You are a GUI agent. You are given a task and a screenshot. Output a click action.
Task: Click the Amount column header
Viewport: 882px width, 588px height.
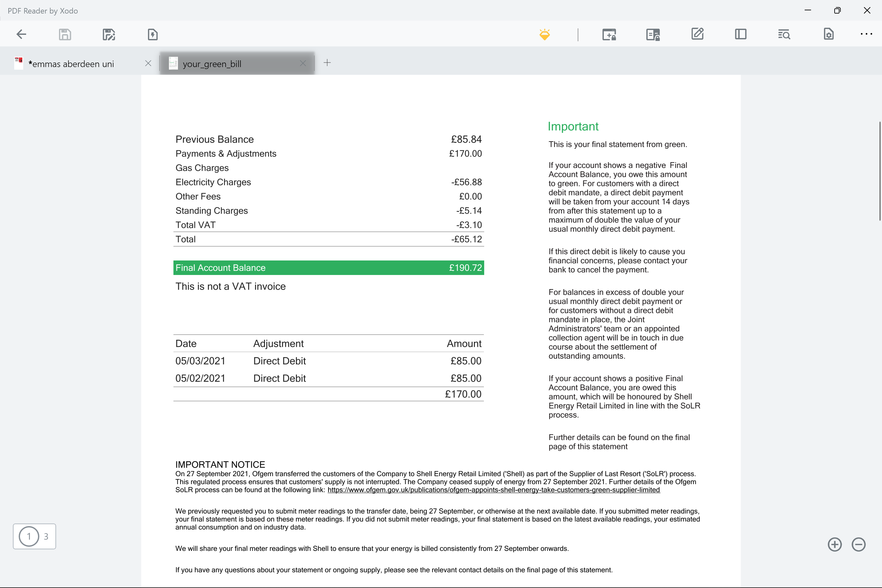(x=464, y=344)
